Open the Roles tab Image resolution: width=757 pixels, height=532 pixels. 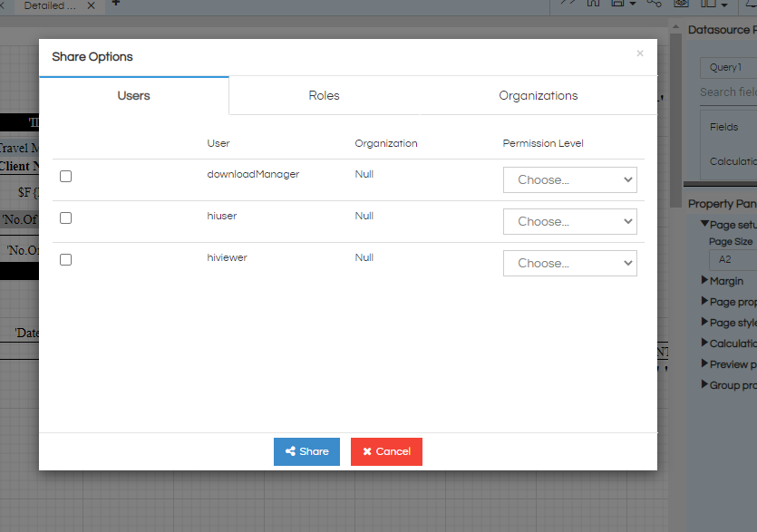(324, 95)
